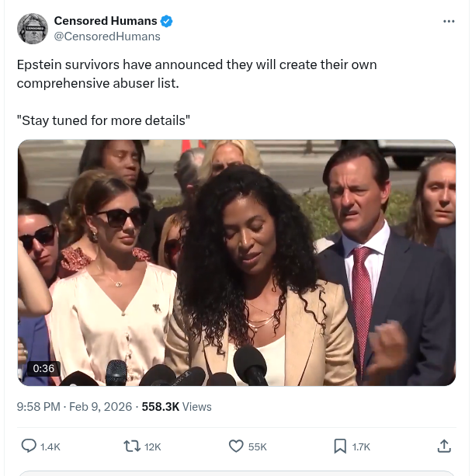Repost using the retweet arrows icon
Image resolution: width=472 pixels, height=476 pixels.
pos(133,446)
